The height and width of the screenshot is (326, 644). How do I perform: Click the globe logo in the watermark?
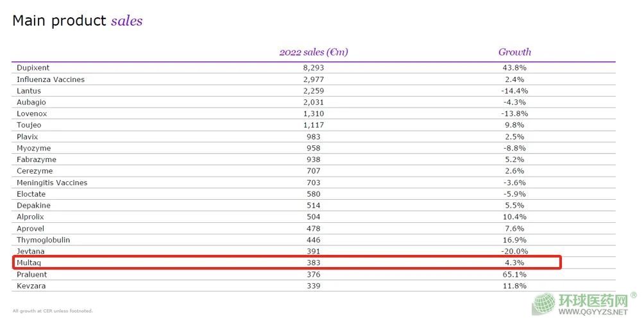[543, 304]
